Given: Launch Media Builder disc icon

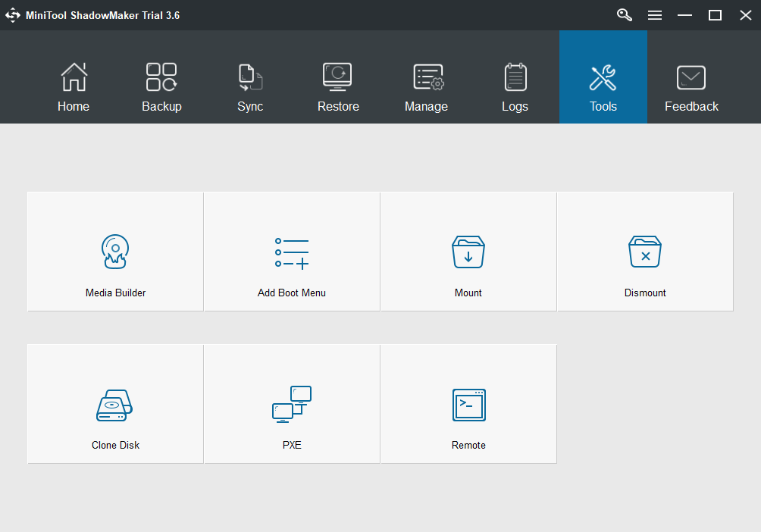Looking at the screenshot, I should tap(115, 252).
